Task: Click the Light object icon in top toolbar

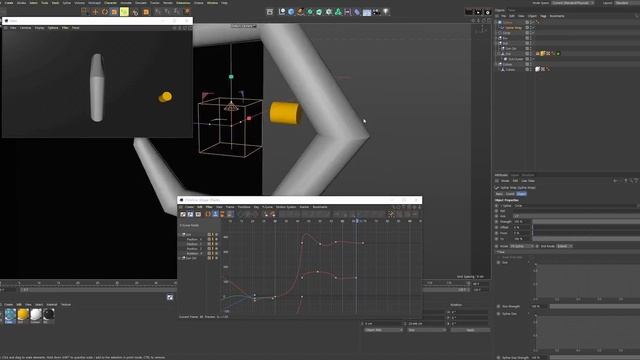Action: tap(386, 12)
